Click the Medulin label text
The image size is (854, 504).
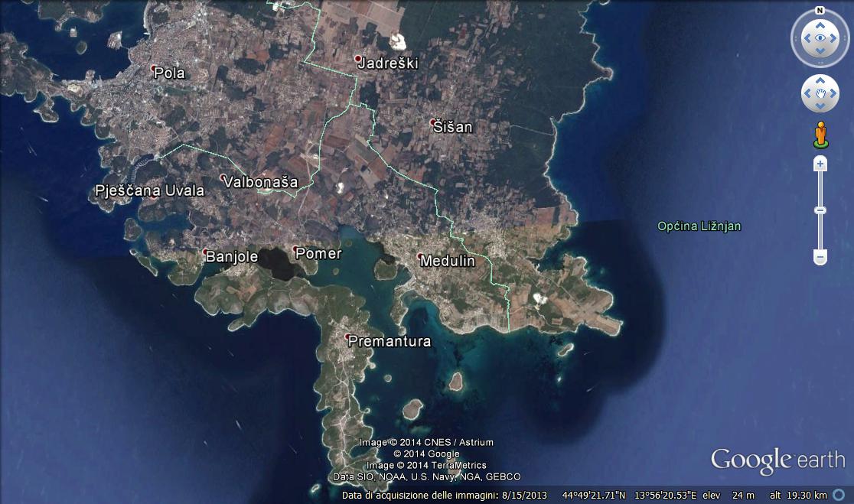(x=448, y=262)
